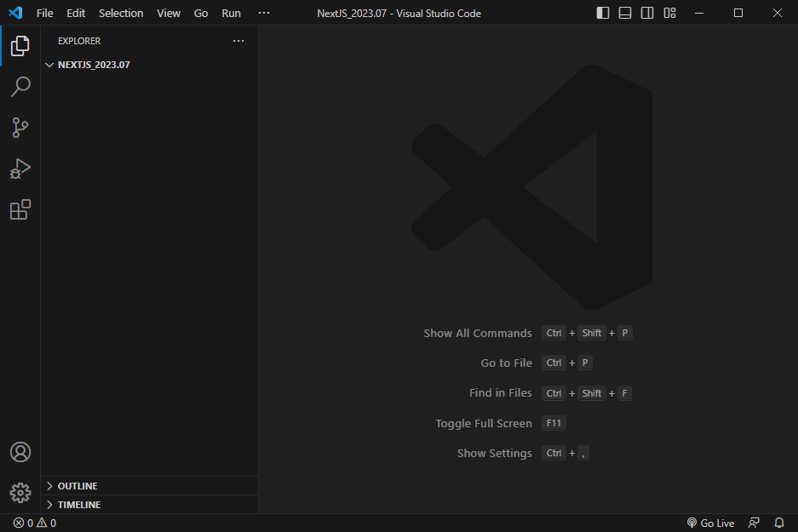
Task: Minimize the VS Code window
Action: (699, 13)
